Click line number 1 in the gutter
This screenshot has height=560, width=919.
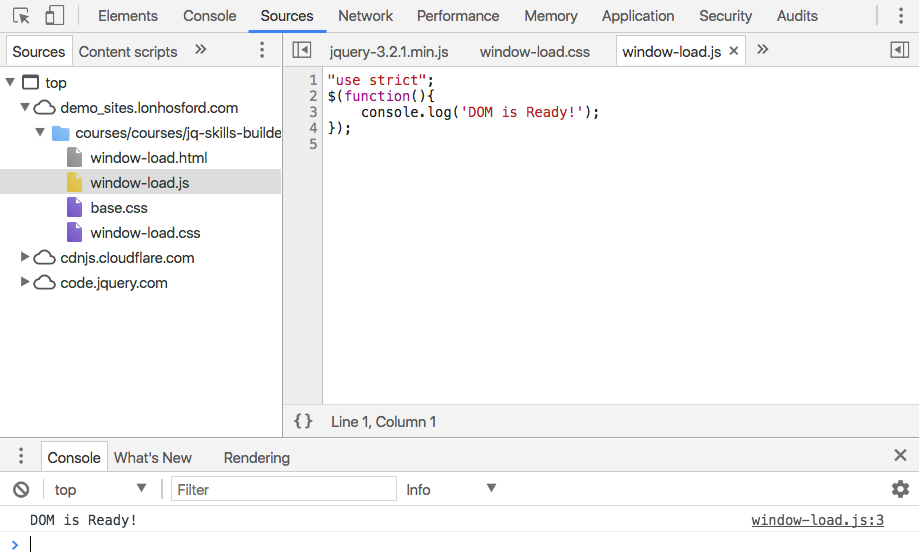click(x=313, y=80)
